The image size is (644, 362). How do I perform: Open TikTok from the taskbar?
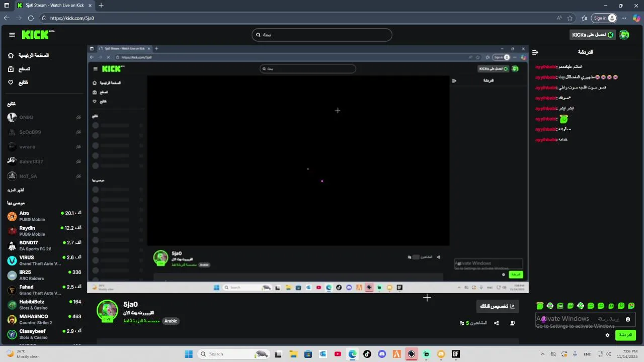click(x=367, y=354)
